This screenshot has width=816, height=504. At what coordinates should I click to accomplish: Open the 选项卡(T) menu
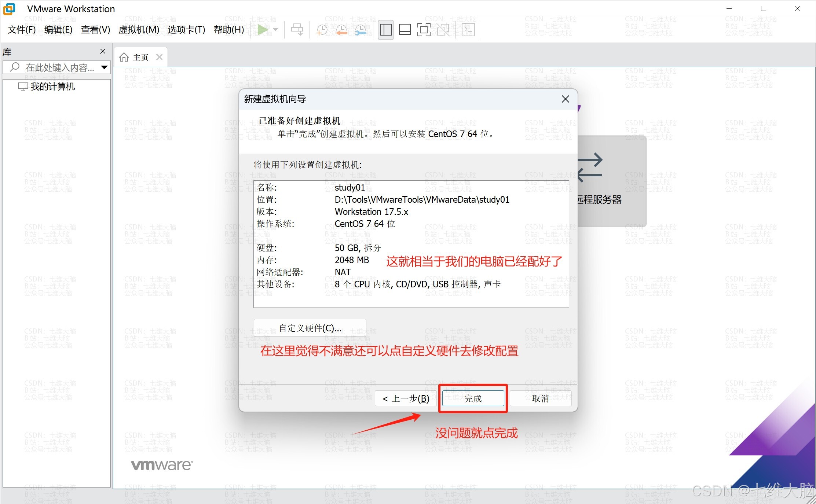tap(186, 30)
